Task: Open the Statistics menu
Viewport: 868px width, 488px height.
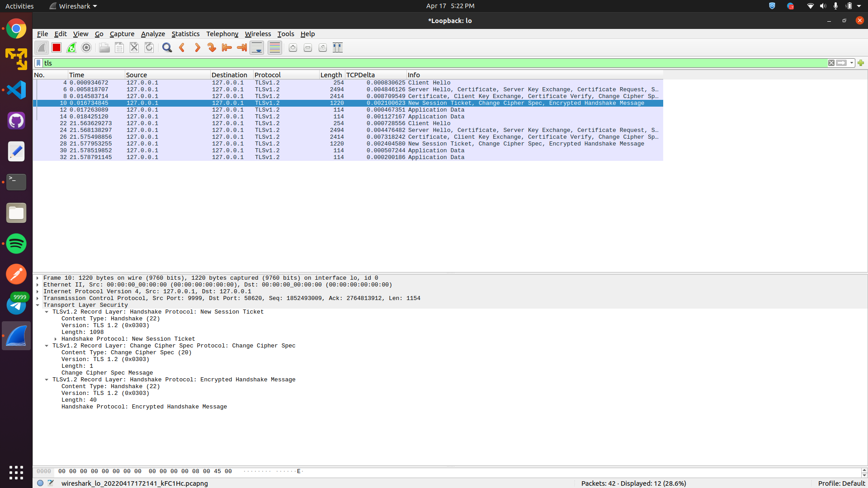Action: [185, 34]
